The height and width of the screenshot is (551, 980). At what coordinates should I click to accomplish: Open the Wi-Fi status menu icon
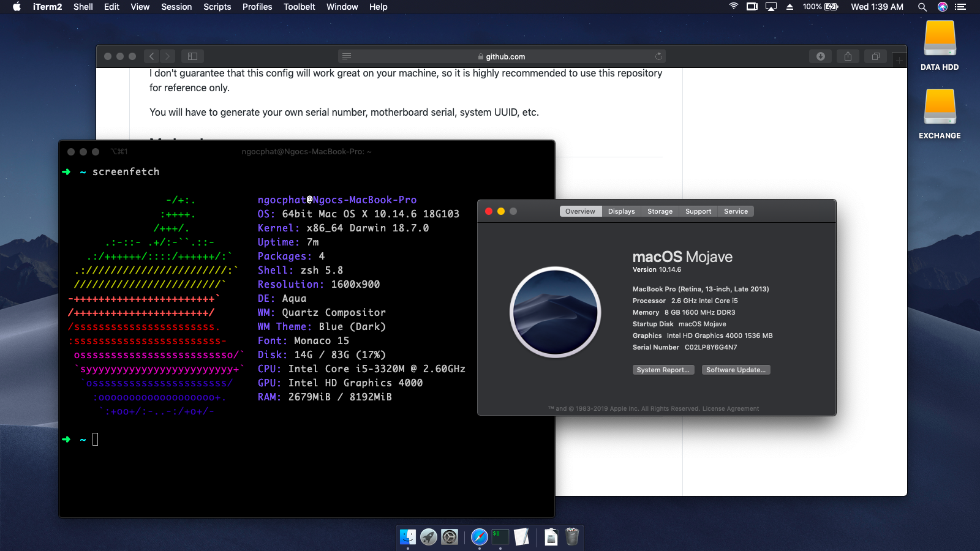pos(733,7)
